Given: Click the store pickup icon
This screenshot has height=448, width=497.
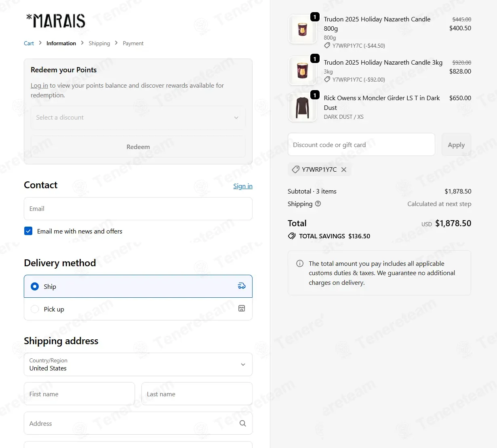Looking at the screenshot, I should click(x=242, y=309).
